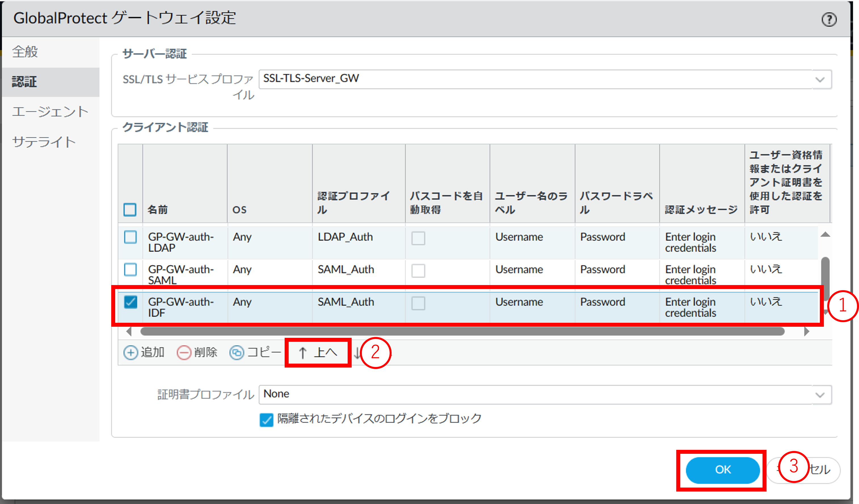Uncheck the GP-GW-auth-IDF row checkbox

pyautogui.click(x=130, y=302)
